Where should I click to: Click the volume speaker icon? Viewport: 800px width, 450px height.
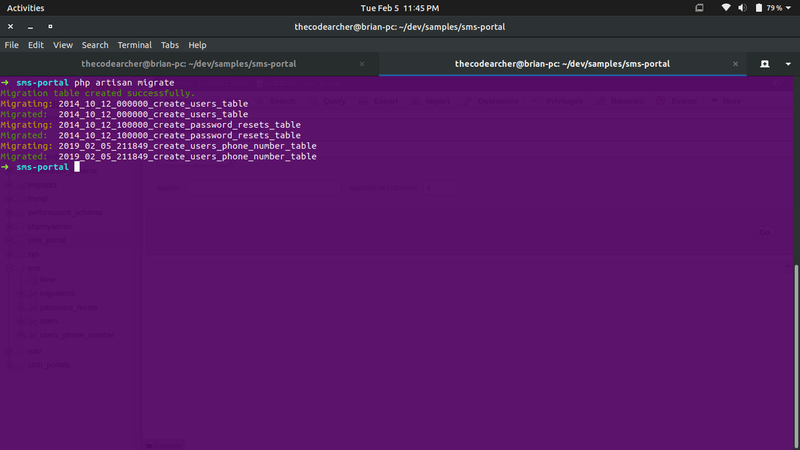pos(742,8)
